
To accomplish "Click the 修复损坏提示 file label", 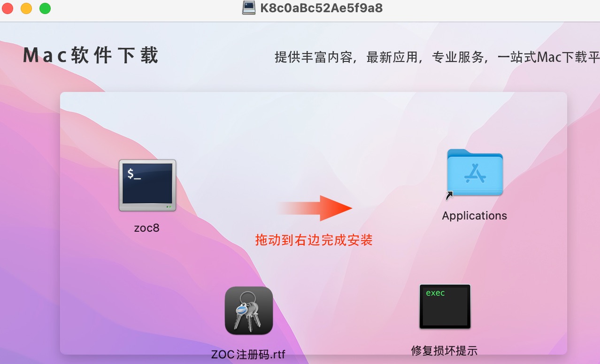I will (444, 350).
